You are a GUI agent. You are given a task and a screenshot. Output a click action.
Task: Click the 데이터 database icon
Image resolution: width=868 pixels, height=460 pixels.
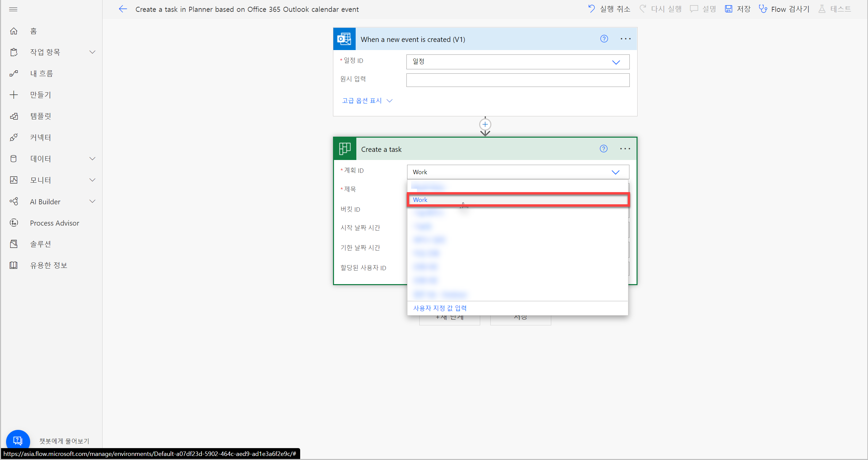pyautogui.click(x=14, y=159)
